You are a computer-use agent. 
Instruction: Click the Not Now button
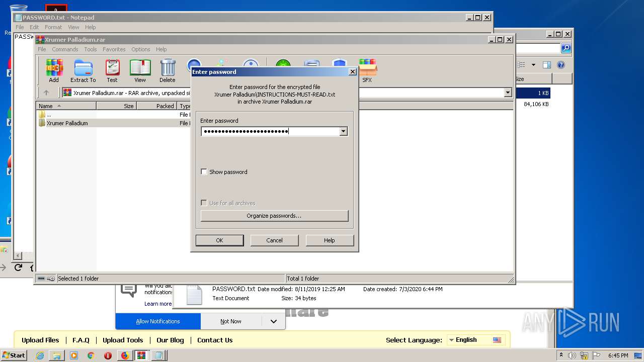(231, 321)
